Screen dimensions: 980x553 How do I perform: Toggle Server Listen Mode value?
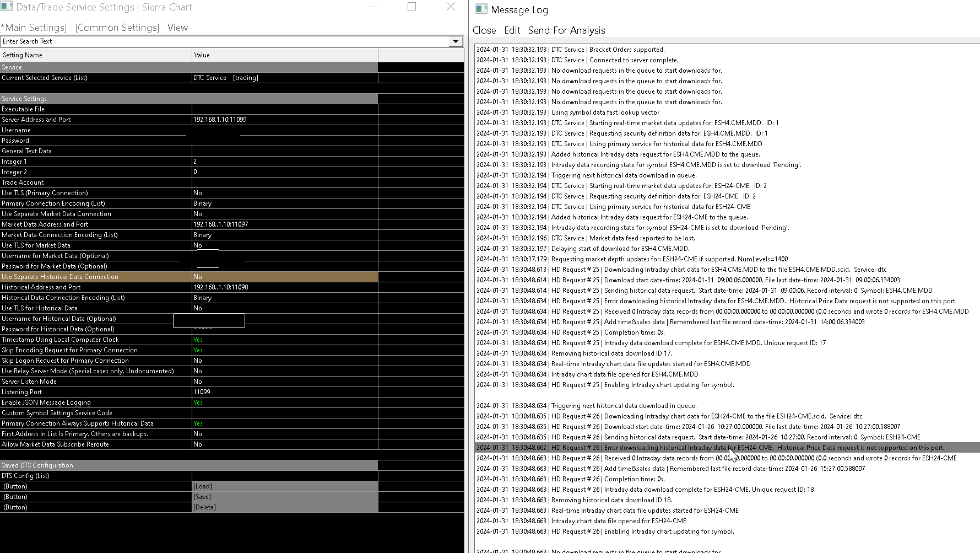coord(285,382)
